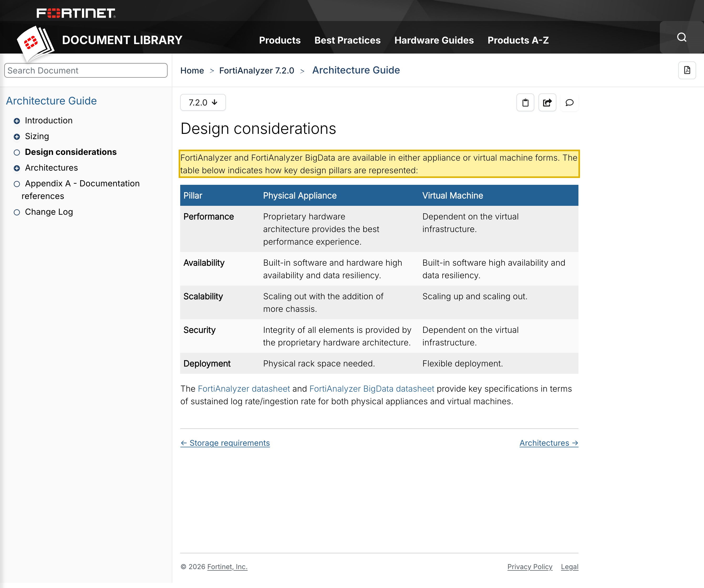
Task: Click the clipboard copy icon
Action: pos(525,103)
